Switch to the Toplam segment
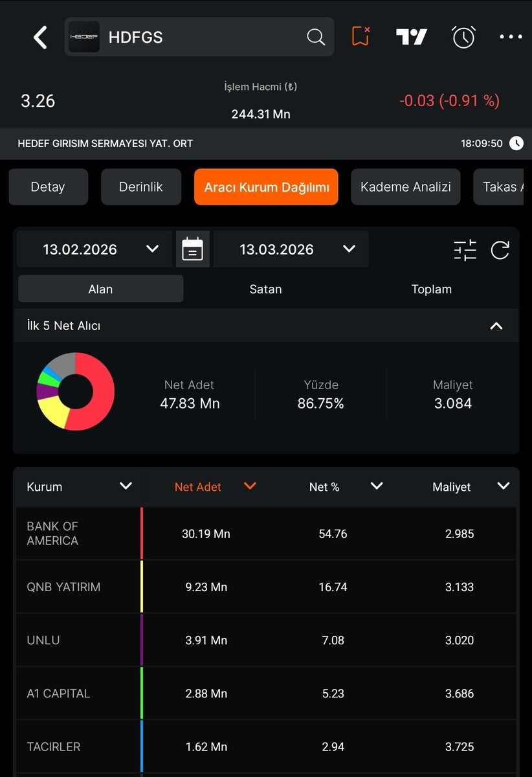The width and height of the screenshot is (532, 777). pos(432,289)
